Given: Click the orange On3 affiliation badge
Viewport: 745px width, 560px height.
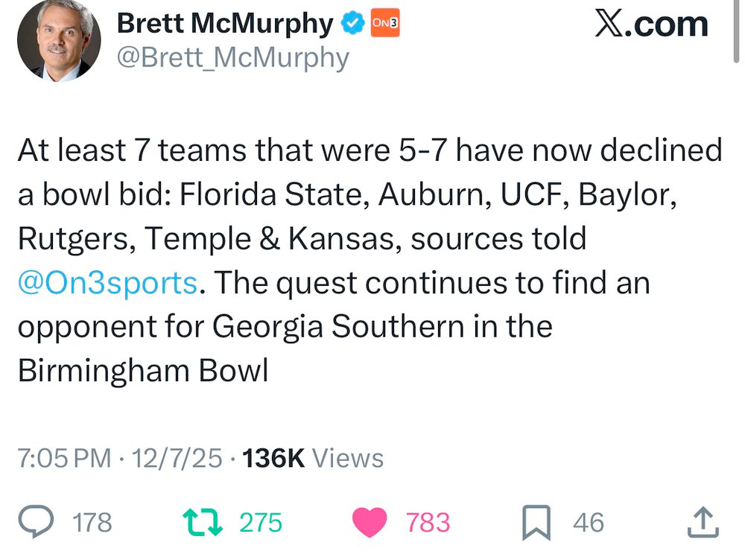Looking at the screenshot, I should (384, 25).
